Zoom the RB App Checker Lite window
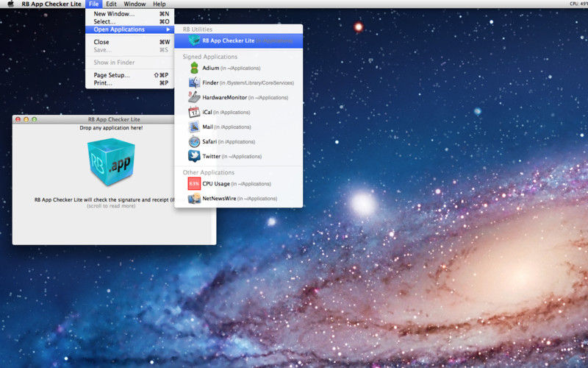The width and height of the screenshot is (588, 368). point(34,119)
